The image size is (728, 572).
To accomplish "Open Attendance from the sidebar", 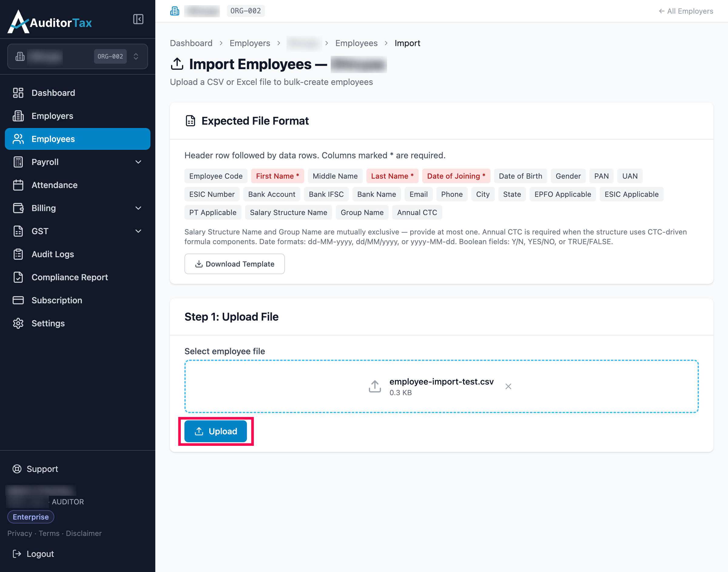I will tap(78, 185).
